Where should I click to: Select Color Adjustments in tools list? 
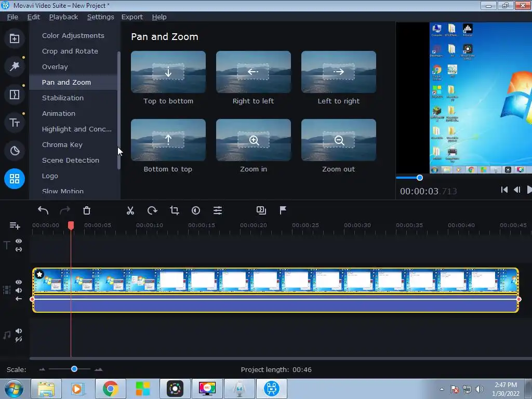[73, 36]
